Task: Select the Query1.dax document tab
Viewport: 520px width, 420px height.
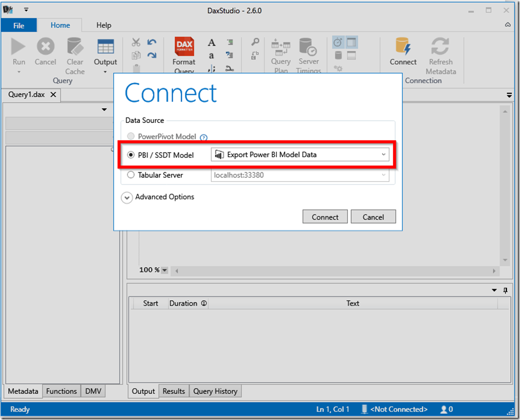Action: coord(27,95)
